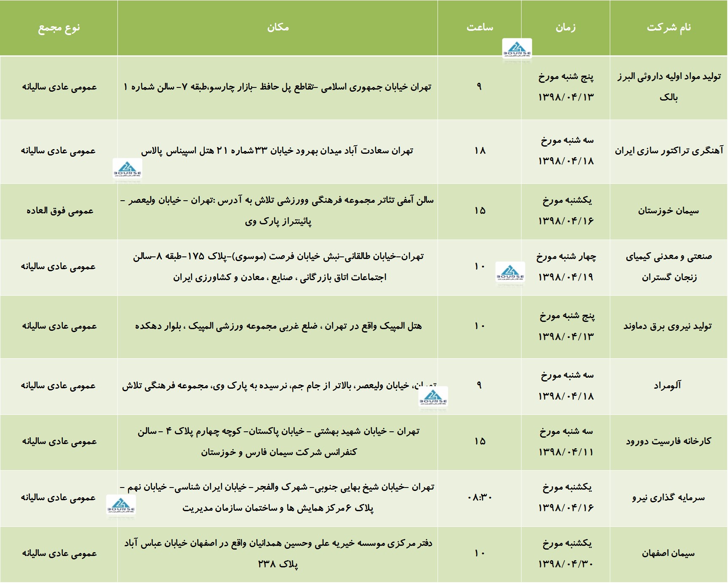The image size is (728, 583).
Task: Click the date cell for آهنگری تراکتور سازی row
Action: (x=566, y=151)
